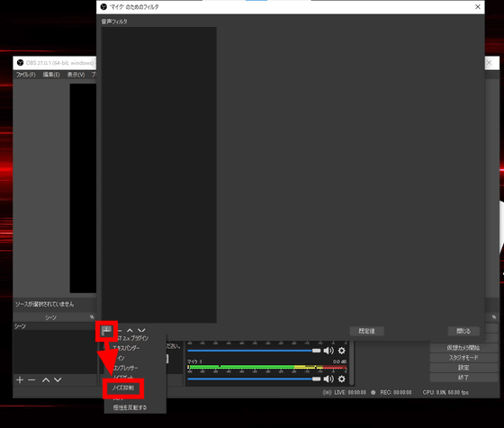Image resolution: width=504 pixels, height=428 pixels.
Task: Choose ノイズ抑制 from the filter menu
Action: [x=123, y=388]
